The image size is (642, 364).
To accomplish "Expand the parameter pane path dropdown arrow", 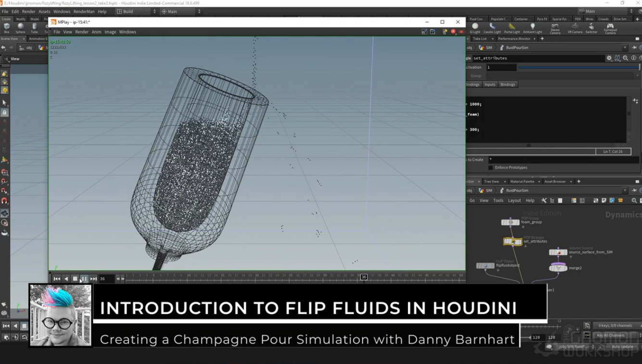I will (625, 48).
